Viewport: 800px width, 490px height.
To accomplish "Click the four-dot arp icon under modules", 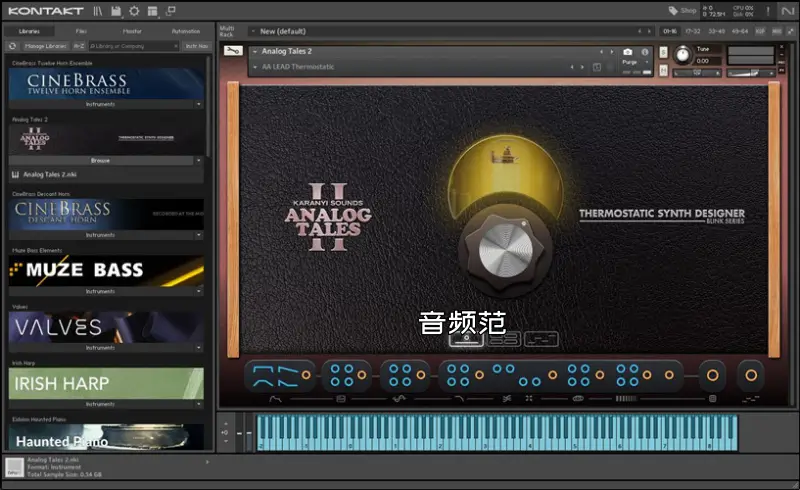I will (529, 399).
